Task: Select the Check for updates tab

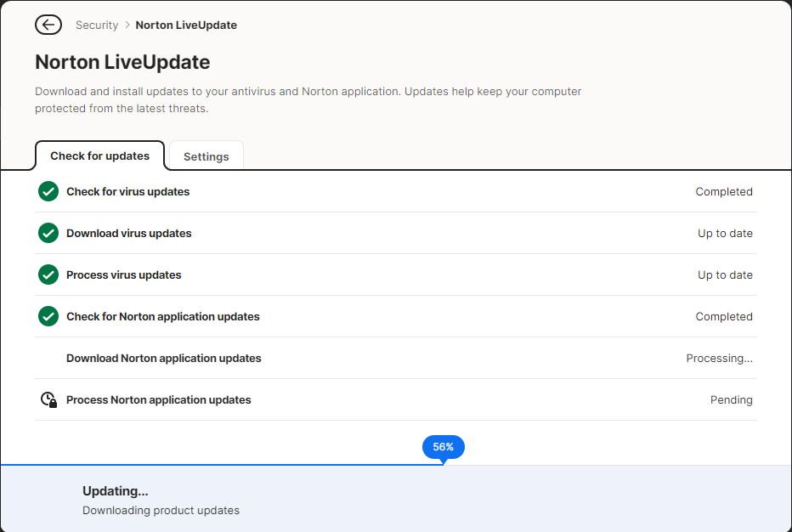Action: 99,156
